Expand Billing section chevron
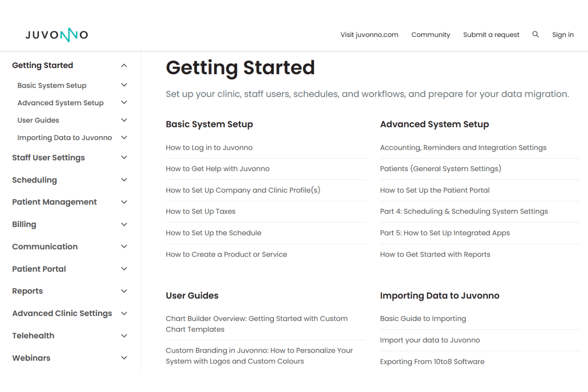 point(124,224)
